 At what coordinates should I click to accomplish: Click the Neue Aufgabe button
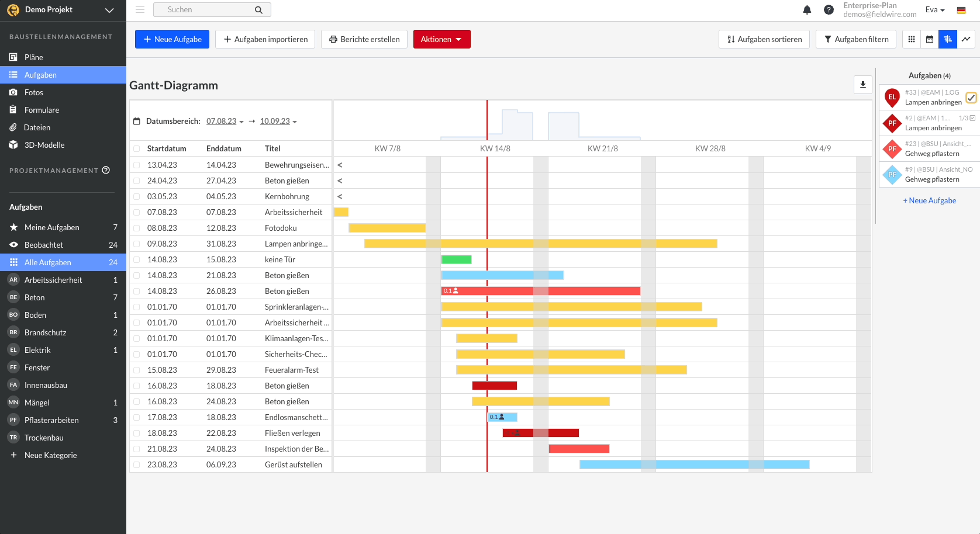click(x=172, y=39)
